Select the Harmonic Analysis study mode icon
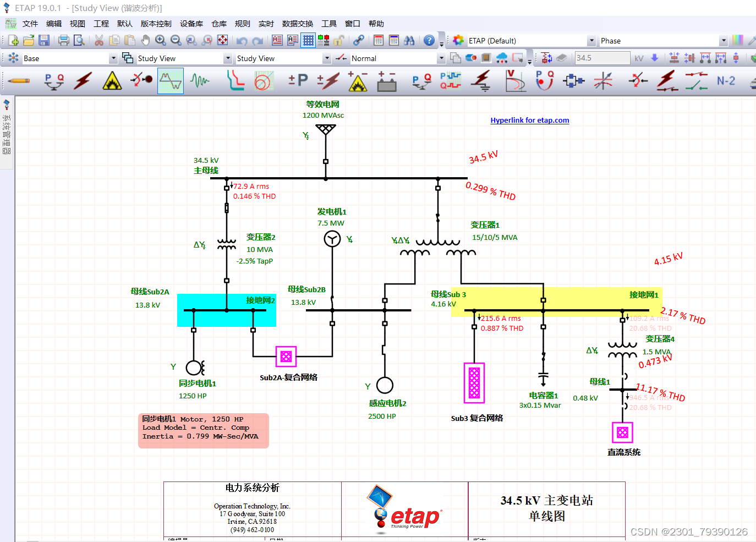 [171, 81]
